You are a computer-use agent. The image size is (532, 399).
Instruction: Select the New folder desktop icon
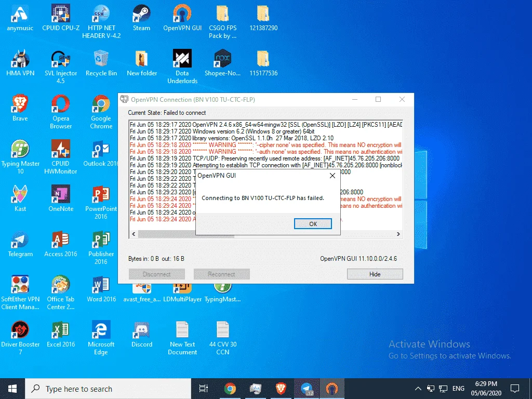point(141,64)
